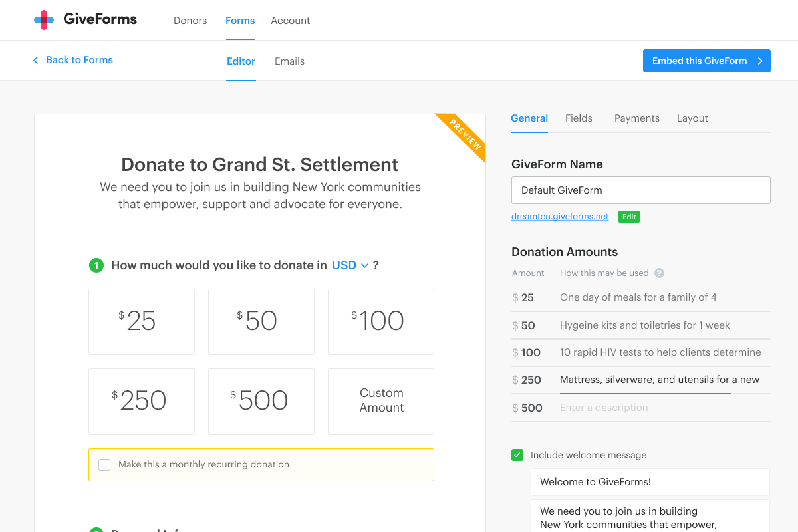Choose the $50 donation amount
Image resolution: width=798 pixels, height=532 pixels.
click(x=261, y=322)
